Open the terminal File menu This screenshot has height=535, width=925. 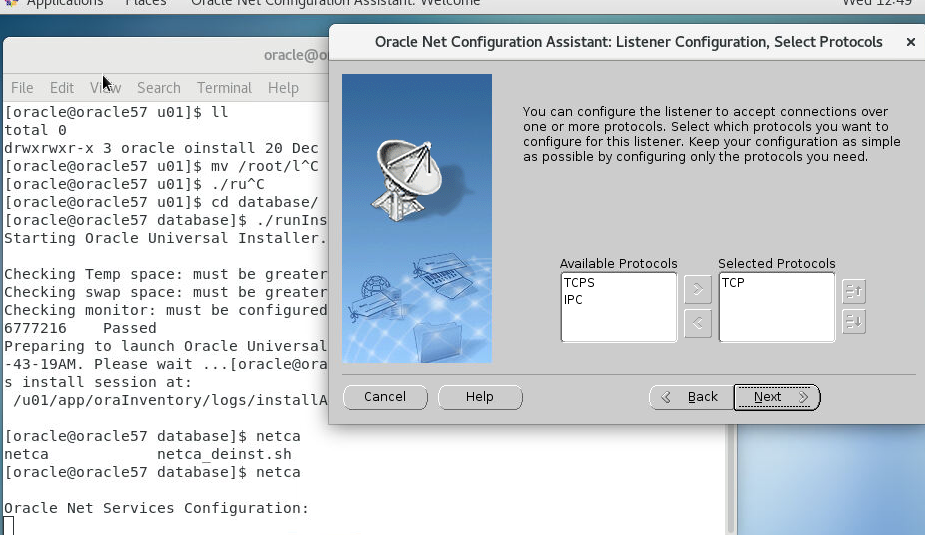tap(22, 88)
